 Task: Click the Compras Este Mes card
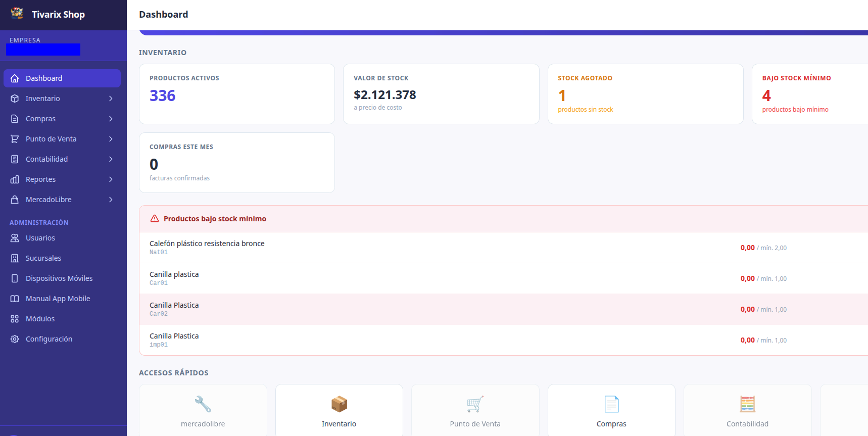[237, 163]
